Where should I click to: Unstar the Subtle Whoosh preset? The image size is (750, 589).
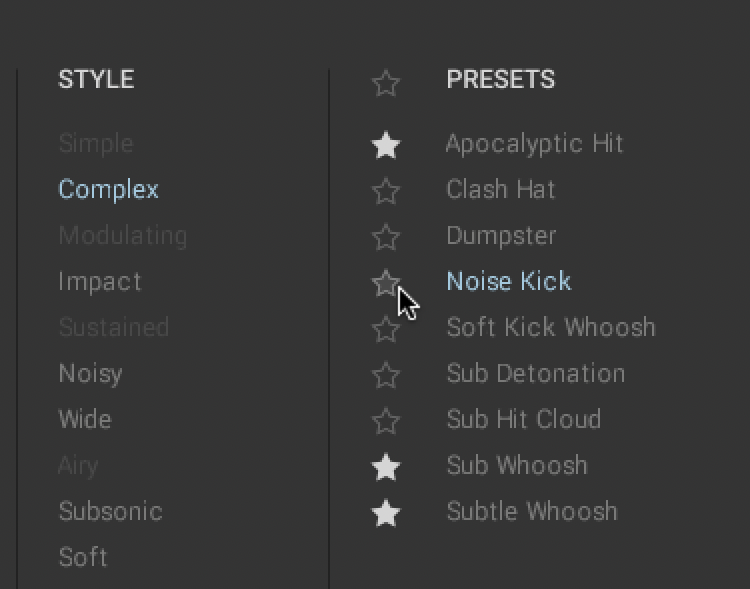[386, 513]
